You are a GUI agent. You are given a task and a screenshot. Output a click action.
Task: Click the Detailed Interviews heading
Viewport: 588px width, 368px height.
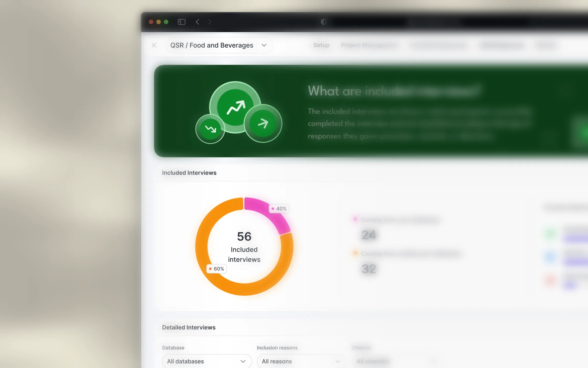(x=189, y=327)
